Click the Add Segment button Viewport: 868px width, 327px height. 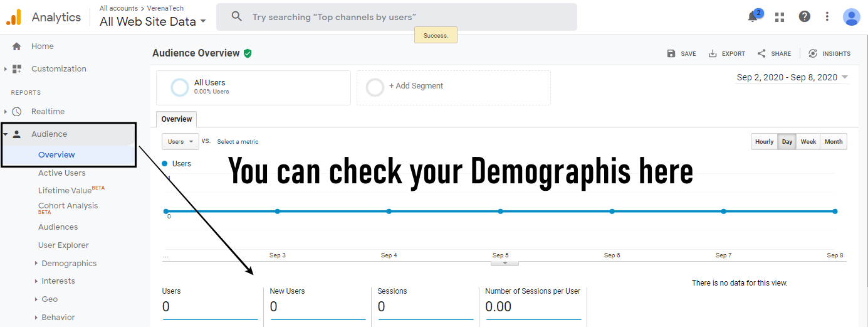coord(416,86)
